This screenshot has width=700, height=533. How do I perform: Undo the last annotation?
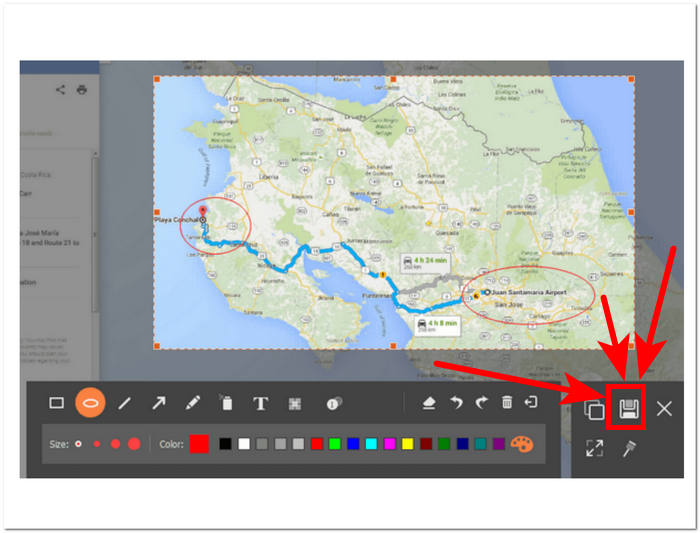(x=456, y=403)
